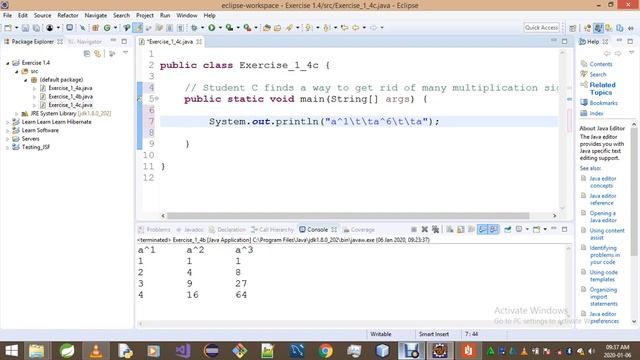Viewport: 640px width, 360px height.
Task: Click the Coverage launch toolbar icon
Action: coord(229,28)
